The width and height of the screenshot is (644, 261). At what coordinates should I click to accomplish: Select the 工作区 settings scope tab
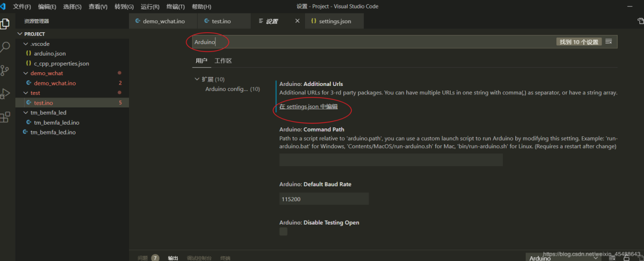pos(224,61)
